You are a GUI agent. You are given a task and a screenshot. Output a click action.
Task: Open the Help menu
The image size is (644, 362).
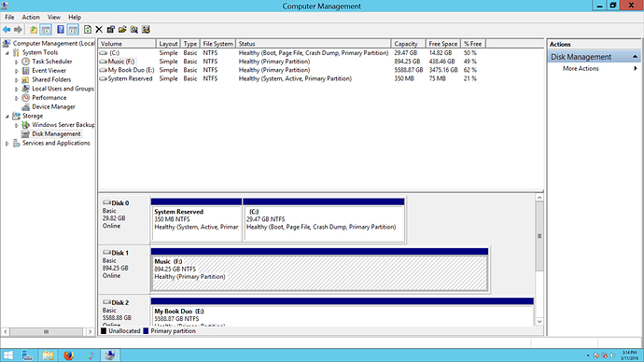coord(75,17)
